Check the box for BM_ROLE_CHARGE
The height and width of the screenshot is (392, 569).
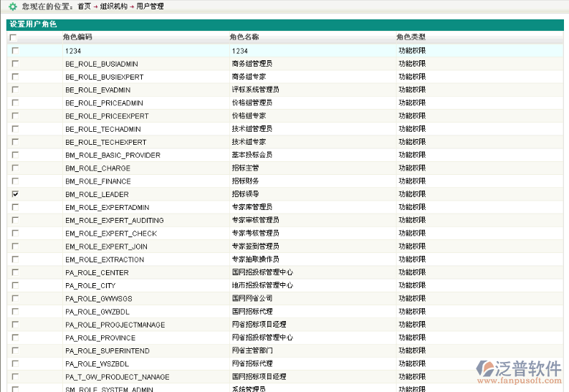pos(15,168)
